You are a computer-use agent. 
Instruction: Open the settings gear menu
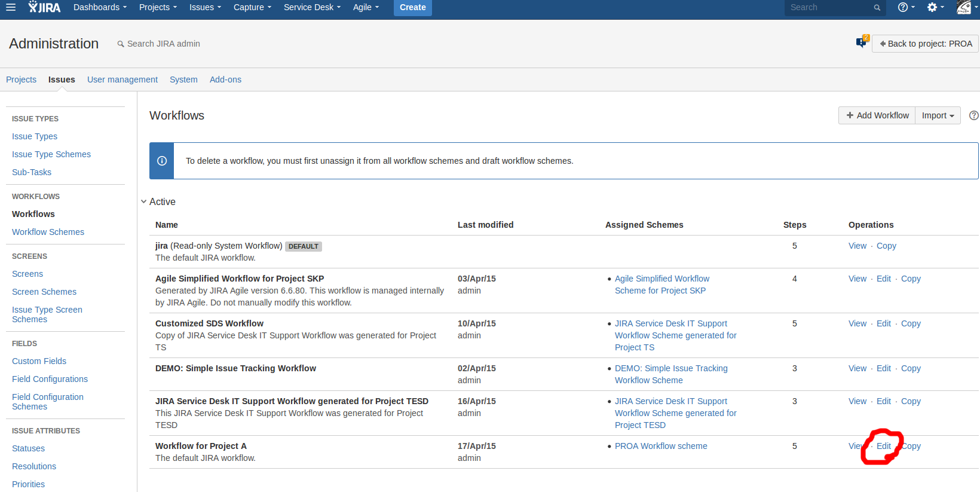click(935, 7)
